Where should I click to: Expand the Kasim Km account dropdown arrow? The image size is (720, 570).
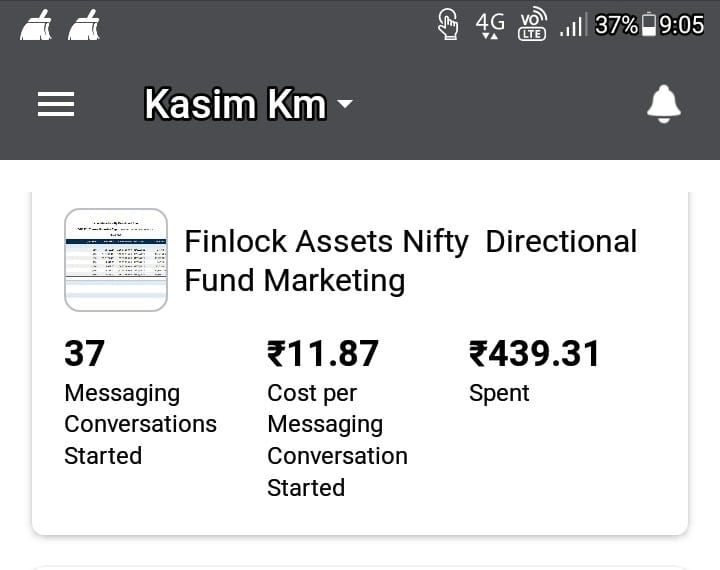click(344, 104)
